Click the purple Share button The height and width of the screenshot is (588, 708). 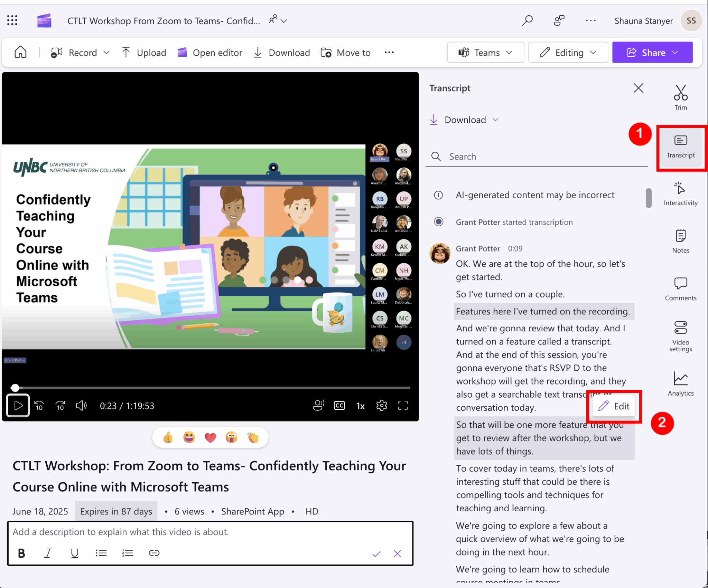tap(652, 53)
